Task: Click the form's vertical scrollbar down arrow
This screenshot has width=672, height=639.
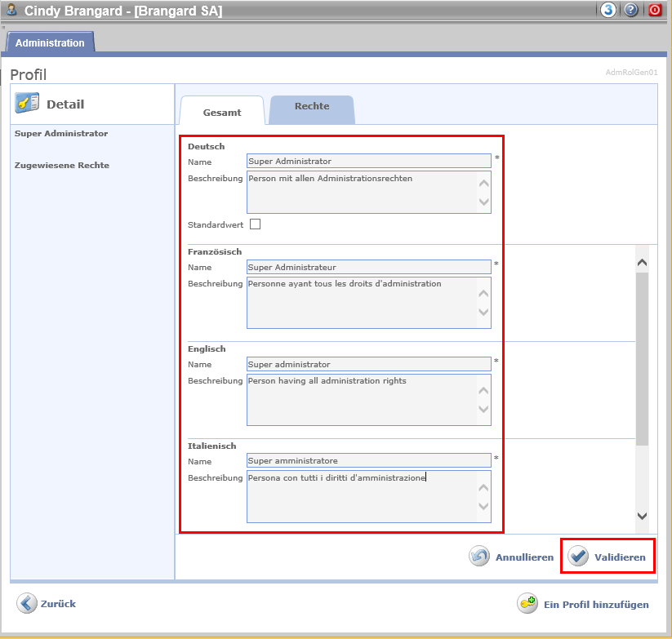Action: click(642, 516)
